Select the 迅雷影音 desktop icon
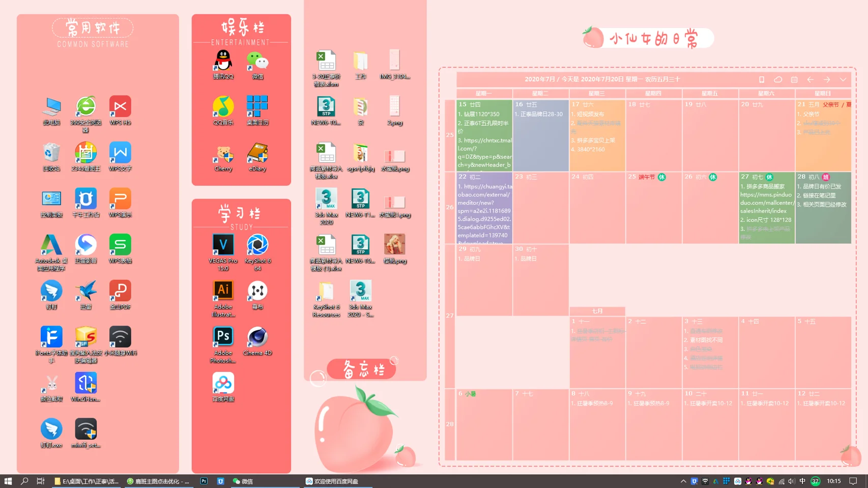The width and height of the screenshot is (868, 488). click(85, 249)
